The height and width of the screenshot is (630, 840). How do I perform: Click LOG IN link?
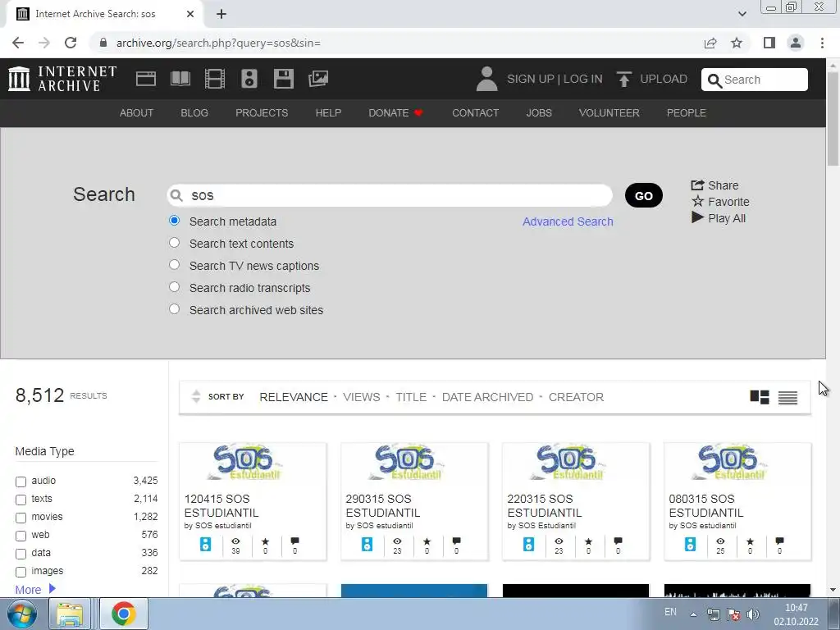pyautogui.click(x=583, y=79)
